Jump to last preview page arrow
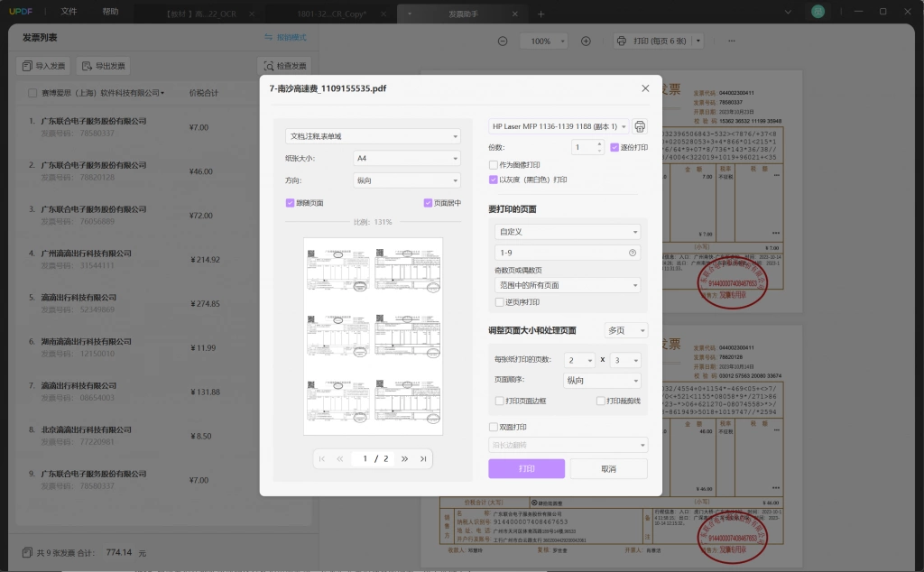 click(x=423, y=459)
